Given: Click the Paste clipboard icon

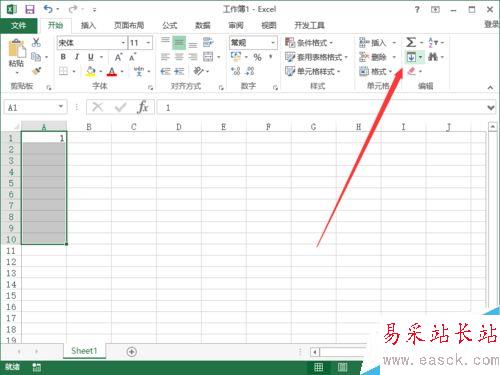Looking at the screenshot, I should 17,48.
